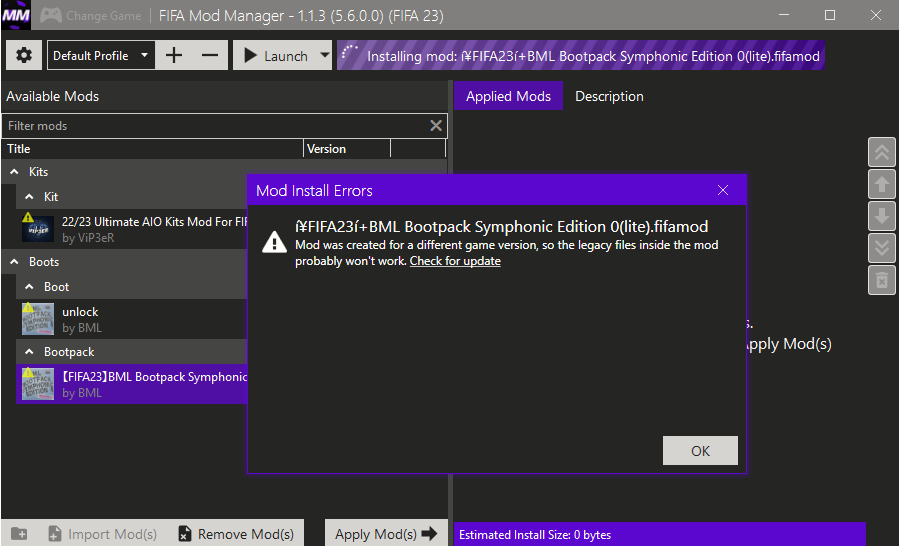The image size is (900, 546).
Task: Click the Bootpack Symphonic mod thumbnail
Action: click(x=38, y=384)
